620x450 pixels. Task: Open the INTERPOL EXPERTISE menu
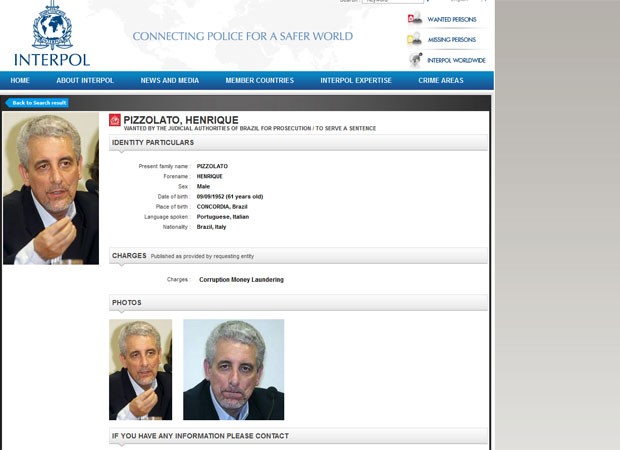pos(356,80)
